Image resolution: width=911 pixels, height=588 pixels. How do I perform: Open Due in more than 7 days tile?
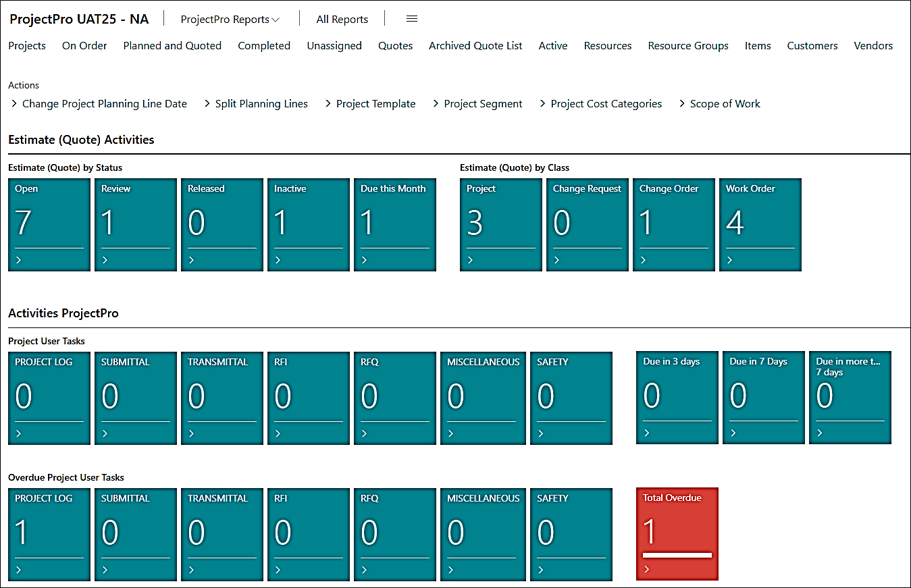pyautogui.click(x=850, y=398)
